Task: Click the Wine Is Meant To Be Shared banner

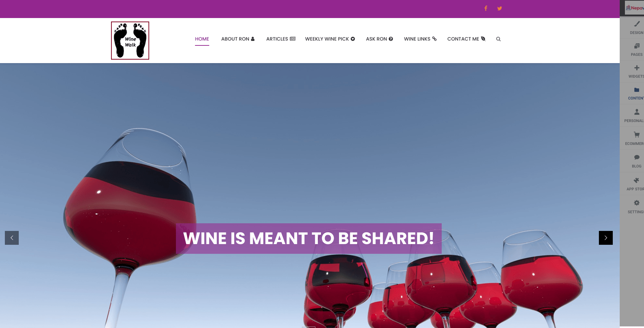Action: tap(309, 239)
